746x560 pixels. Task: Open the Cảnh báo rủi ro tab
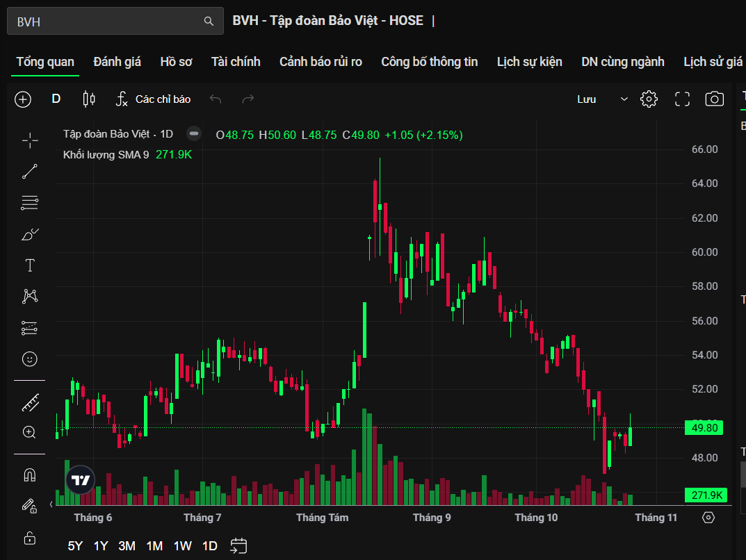tap(321, 62)
